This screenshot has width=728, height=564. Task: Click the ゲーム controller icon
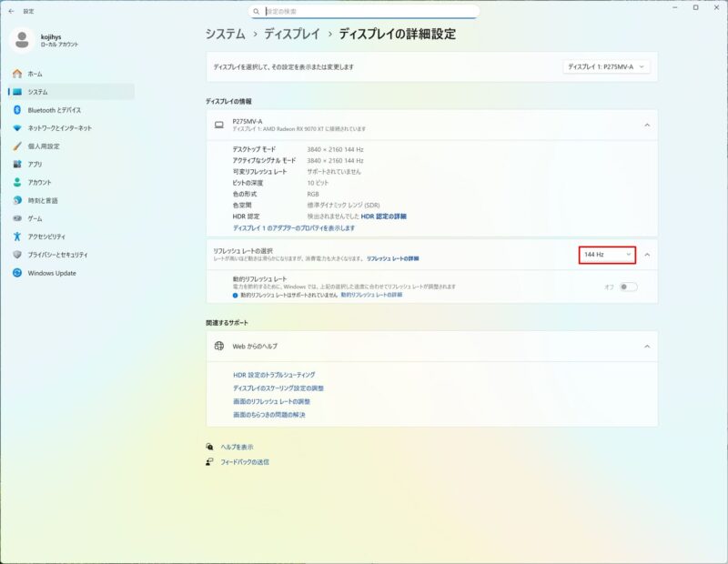(x=17, y=218)
